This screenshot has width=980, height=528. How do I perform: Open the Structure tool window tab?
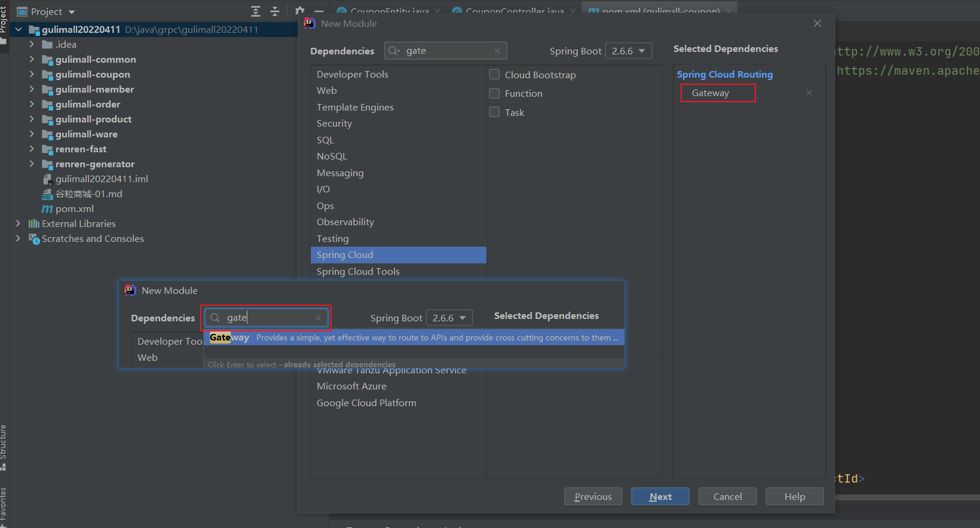click(x=4, y=447)
